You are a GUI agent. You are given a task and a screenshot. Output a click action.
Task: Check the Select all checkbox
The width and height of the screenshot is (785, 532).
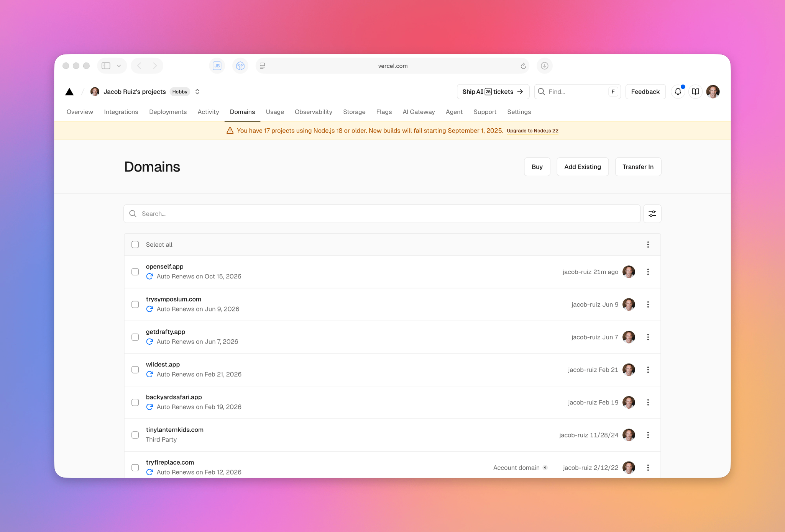(135, 245)
